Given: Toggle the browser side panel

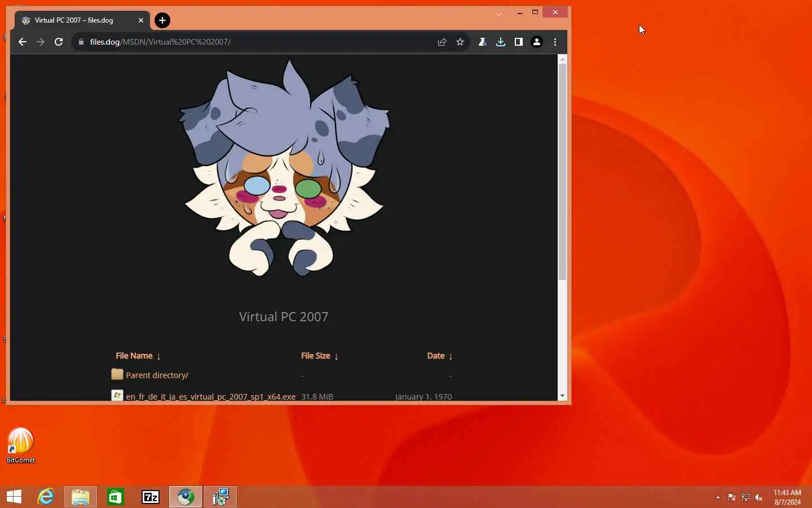Looking at the screenshot, I should pyautogui.click(x=519, y=42).
